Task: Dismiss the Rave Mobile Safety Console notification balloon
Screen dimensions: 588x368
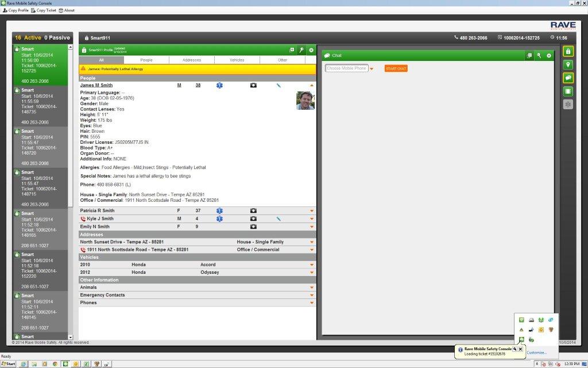Action: (520, 349)
